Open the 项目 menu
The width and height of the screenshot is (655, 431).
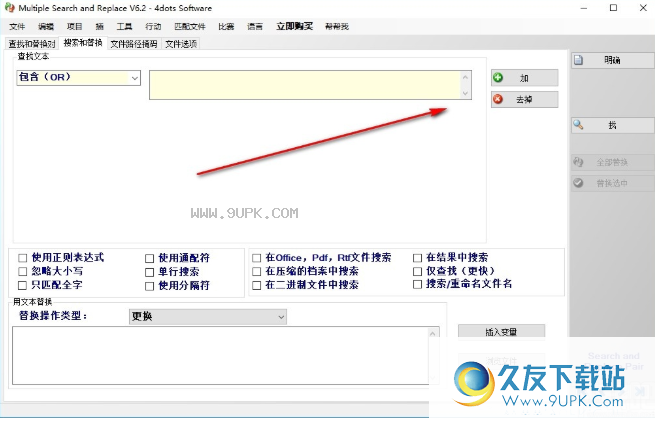click(75, 27)
